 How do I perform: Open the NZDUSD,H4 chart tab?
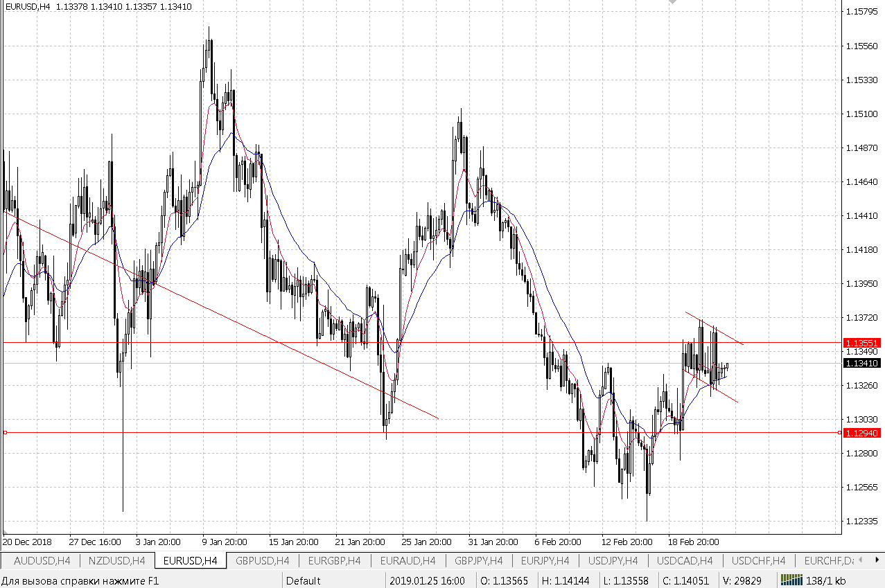point(116,560)
